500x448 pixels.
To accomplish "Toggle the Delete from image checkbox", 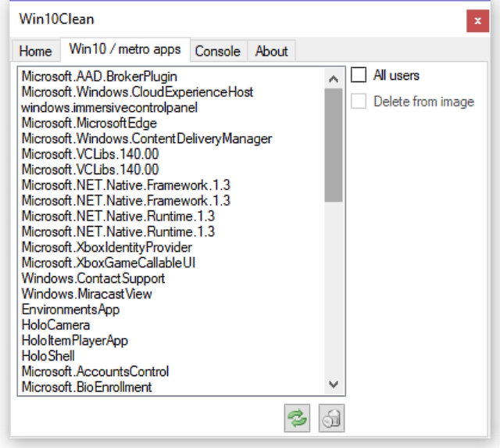I will tap(359, 102).
